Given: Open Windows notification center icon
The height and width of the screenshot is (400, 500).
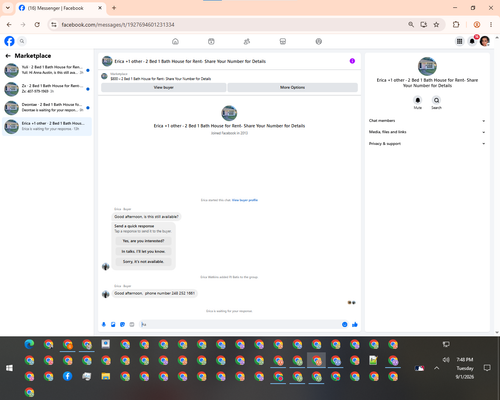Looking at the screenshot, I should point(487,368).
